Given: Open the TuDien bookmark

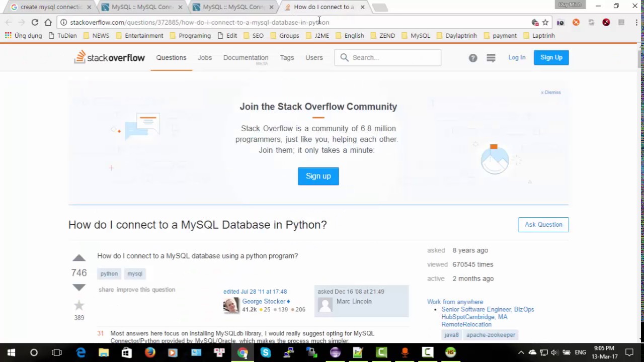Looking at the screenshot, I should (62, 36).
